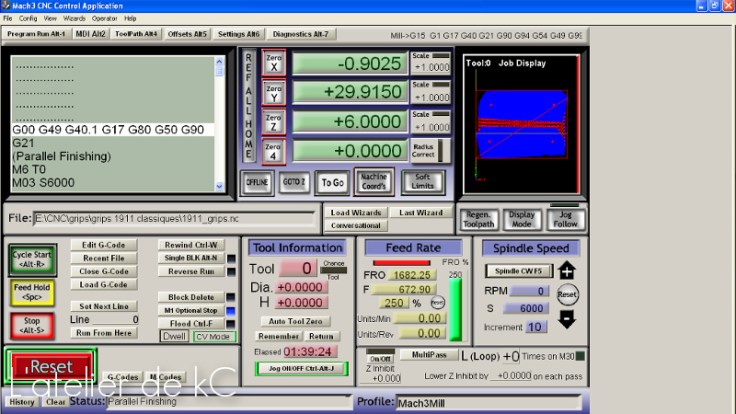Enable Block Delete
This screenshot has width=736, height=414.
click(189, 297)
